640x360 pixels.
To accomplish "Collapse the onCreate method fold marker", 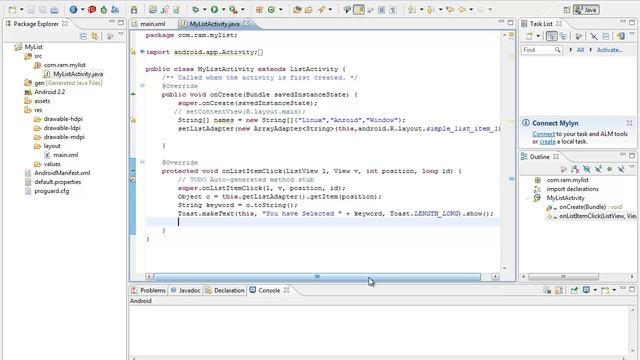I will click(x=142, y=86).
